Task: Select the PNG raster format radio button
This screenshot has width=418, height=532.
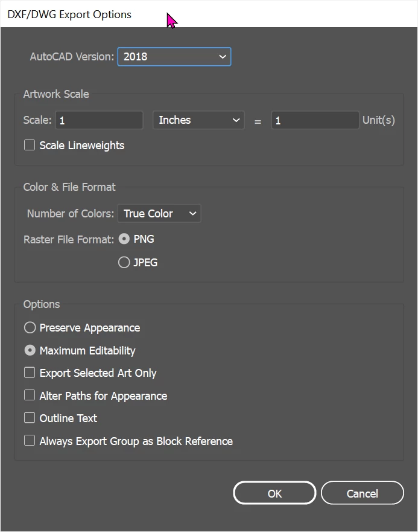Action: click(x=124, y=239)
